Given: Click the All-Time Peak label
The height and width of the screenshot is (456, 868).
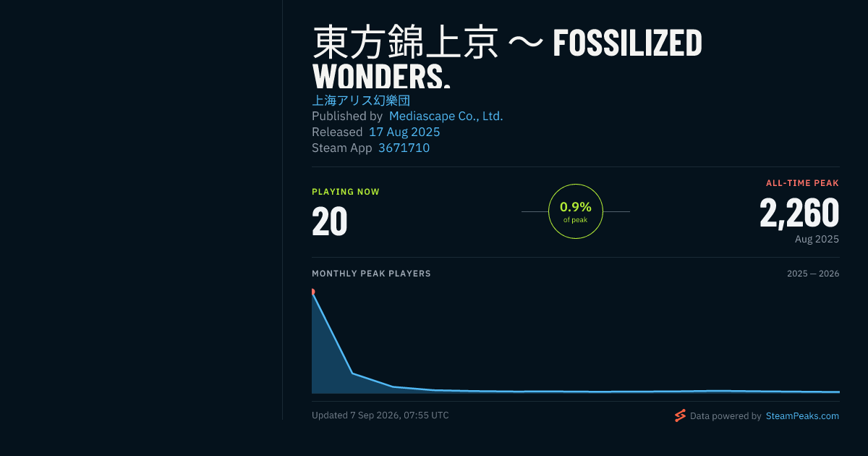Looking at the screenshot, I should pos(802,183).
